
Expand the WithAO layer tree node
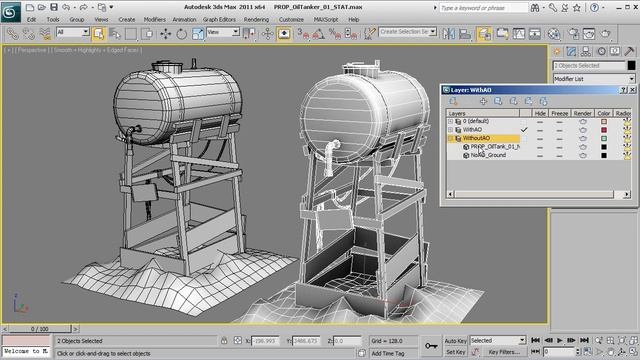[x=451, y=130]
